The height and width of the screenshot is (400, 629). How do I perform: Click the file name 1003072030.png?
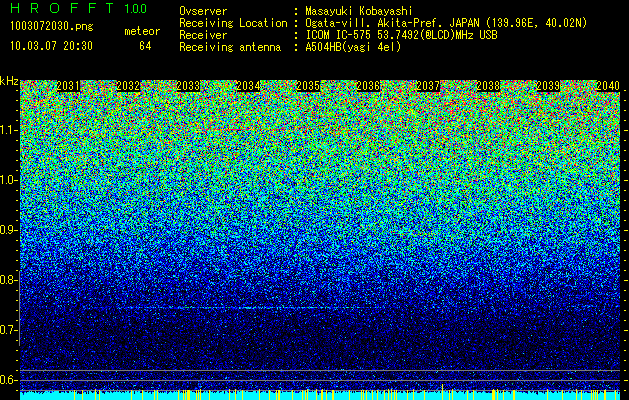tap(52, 27)
